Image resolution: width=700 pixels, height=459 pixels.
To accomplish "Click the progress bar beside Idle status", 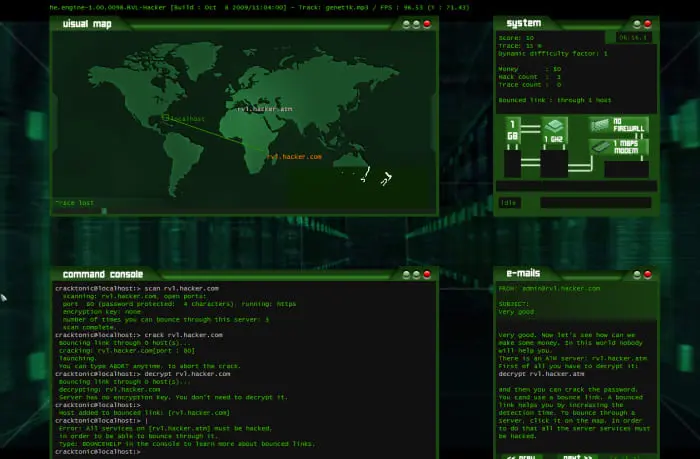I will coord(596,203).
